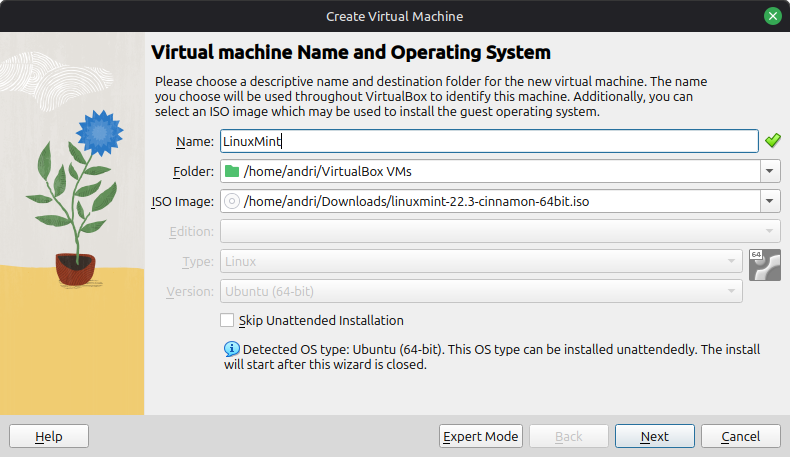Screen dimensions: 790x457
Task: Switch to Expert Mode
Action: pyautogui.click(x=481, y=436)
